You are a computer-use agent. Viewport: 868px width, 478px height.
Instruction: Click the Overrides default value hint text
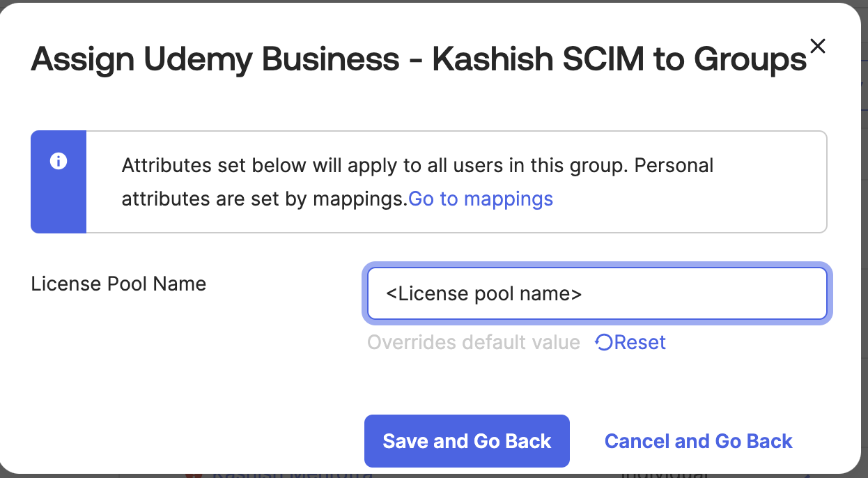(x=474, y=342)
